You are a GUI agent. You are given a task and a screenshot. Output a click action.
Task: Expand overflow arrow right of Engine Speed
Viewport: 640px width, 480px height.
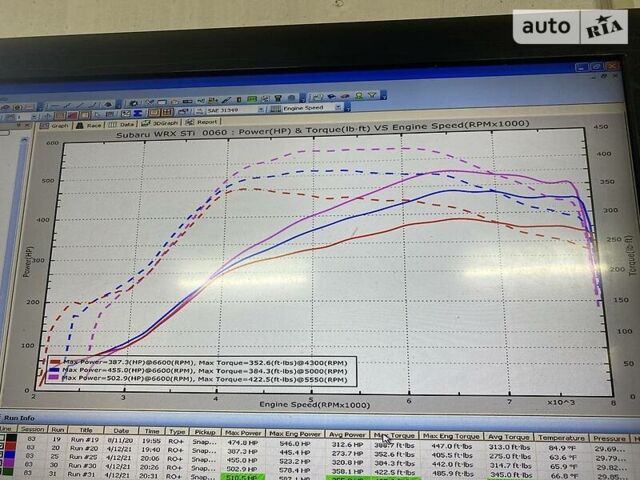pos(347,107)
